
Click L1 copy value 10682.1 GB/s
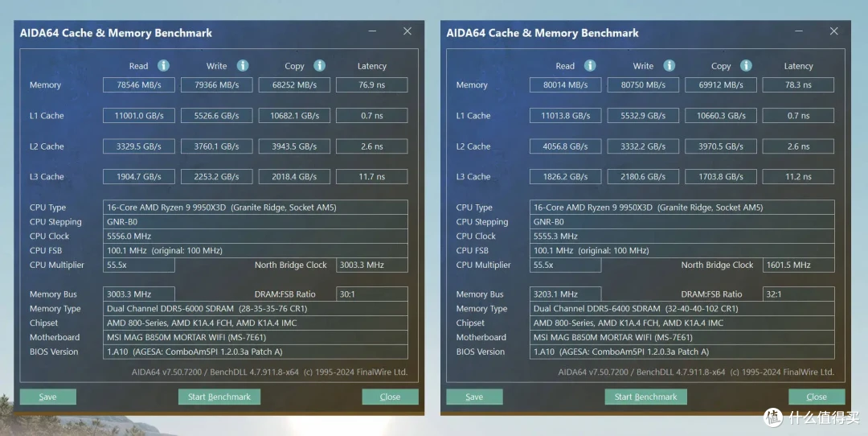coord(294,116)
